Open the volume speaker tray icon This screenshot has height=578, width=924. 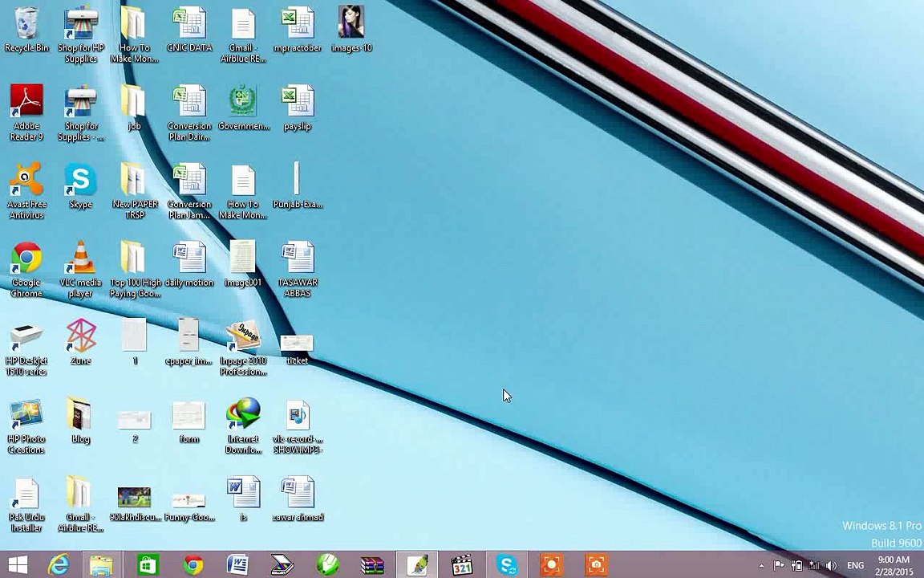point(831,565)
